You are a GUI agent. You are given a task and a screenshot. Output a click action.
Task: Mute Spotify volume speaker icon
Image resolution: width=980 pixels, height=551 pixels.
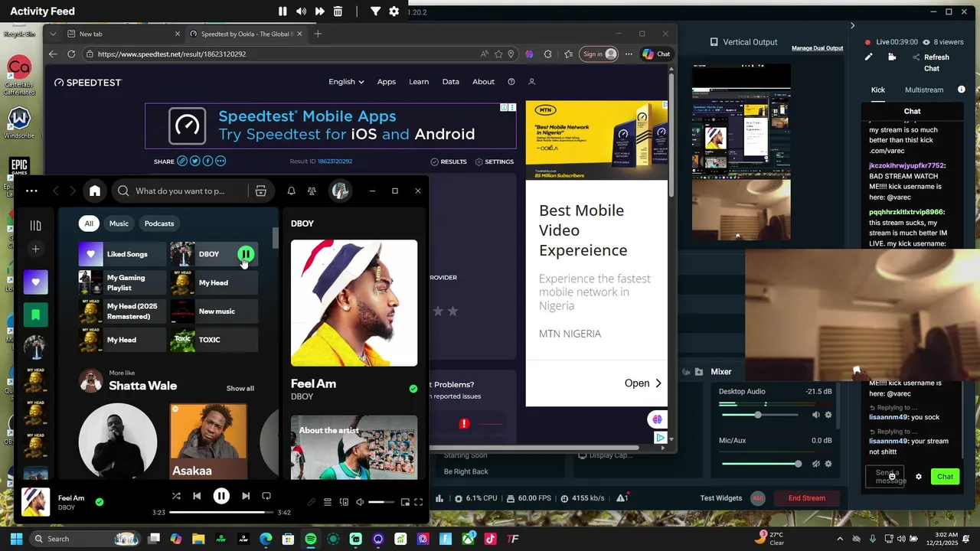[x=360, y=502]
